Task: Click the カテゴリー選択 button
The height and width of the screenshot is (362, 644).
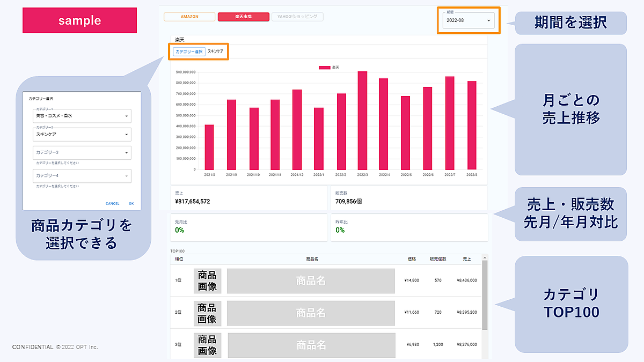Action: (x=189, y=51)
